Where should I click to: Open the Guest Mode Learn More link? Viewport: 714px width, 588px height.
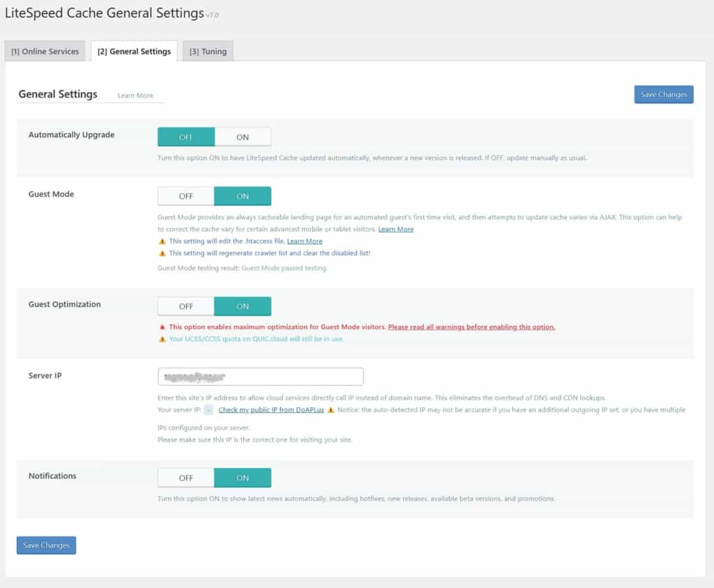[x=396, y=229]
